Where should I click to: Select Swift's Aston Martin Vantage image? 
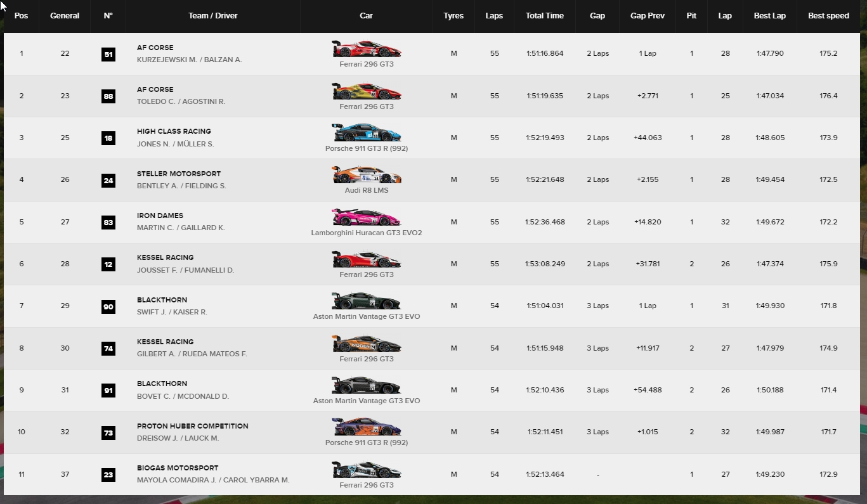(x=367, y=301)
